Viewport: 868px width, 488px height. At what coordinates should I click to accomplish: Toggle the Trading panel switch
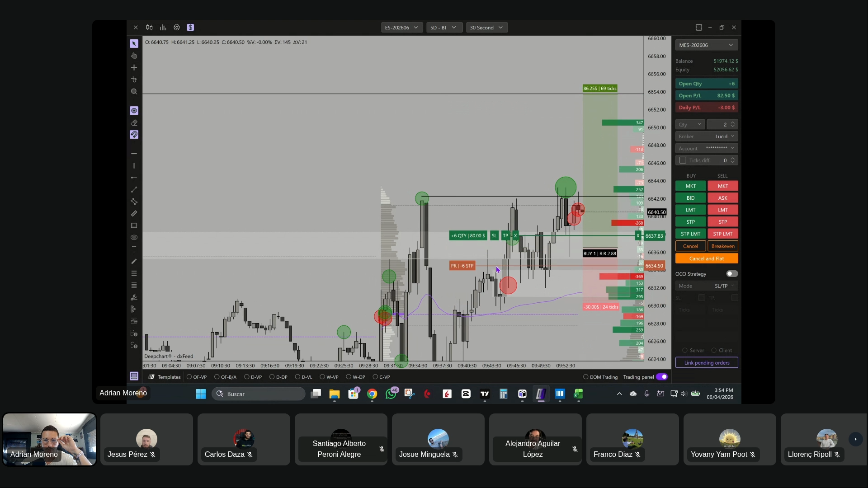662,377
